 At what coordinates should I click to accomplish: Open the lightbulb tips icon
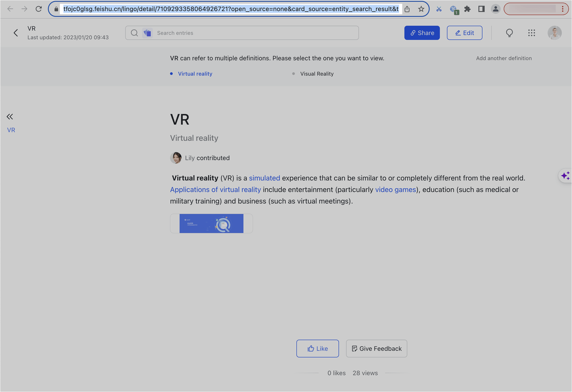[x=509, y=33]
